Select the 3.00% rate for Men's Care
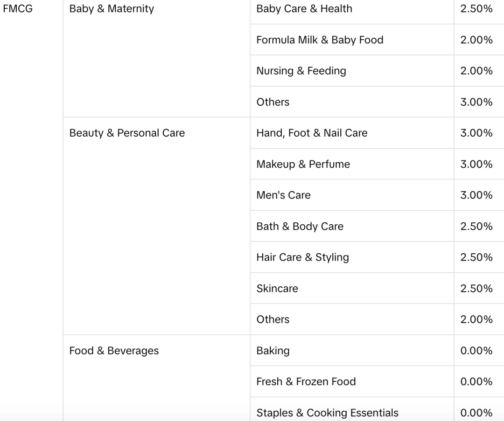Screen dimensions: 504x421 [476, 195]
